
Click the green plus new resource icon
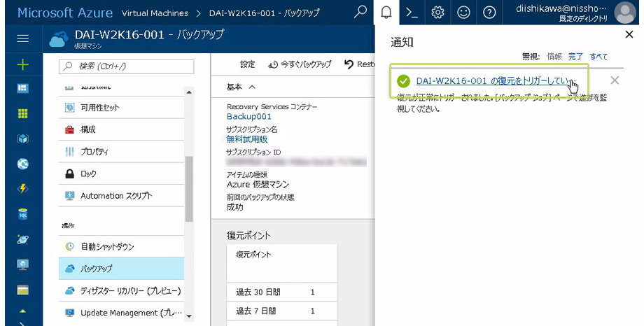23,64
